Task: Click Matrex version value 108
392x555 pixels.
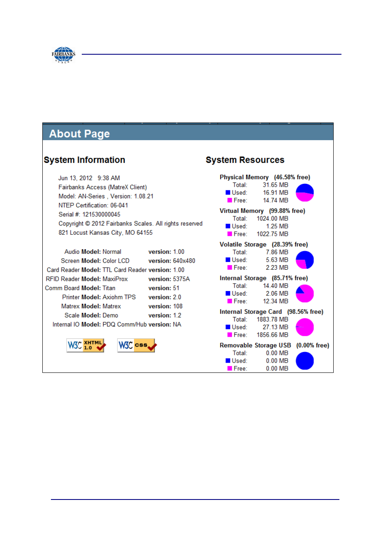Action: coord(178,306)
